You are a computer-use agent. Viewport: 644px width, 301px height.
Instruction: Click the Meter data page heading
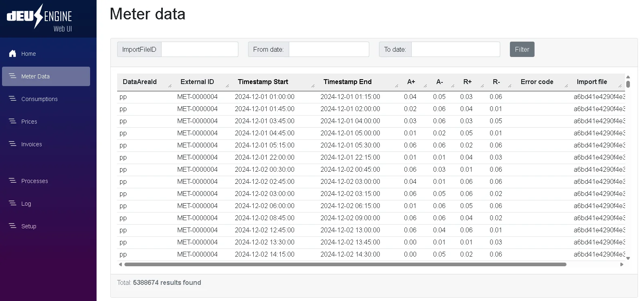click(x=147, y=14)
